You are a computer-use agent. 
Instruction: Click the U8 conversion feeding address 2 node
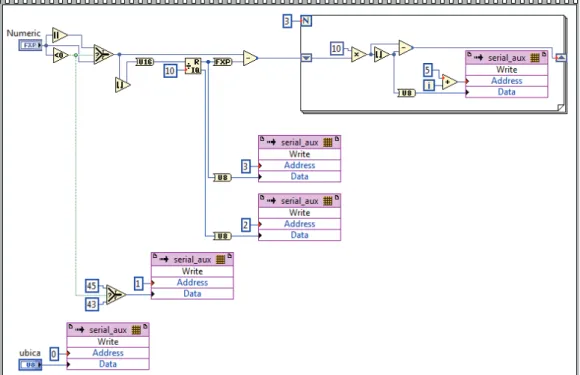click(x=223, y=236)
